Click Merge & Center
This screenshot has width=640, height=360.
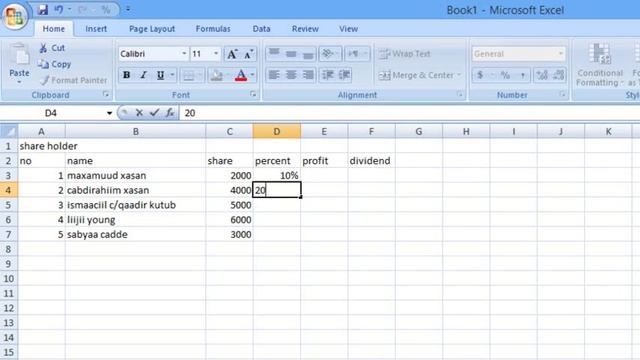416,76
